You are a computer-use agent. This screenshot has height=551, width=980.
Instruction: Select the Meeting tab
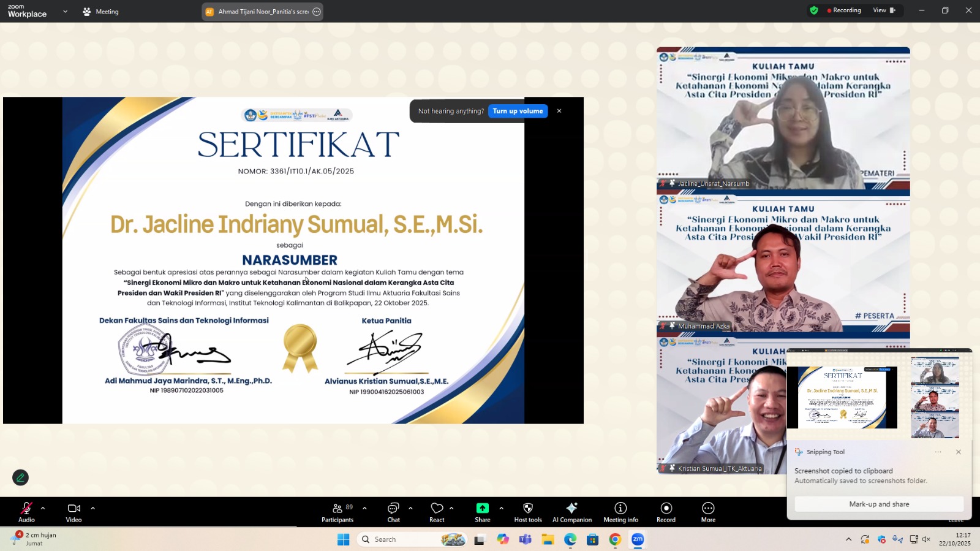coord(100,12)
